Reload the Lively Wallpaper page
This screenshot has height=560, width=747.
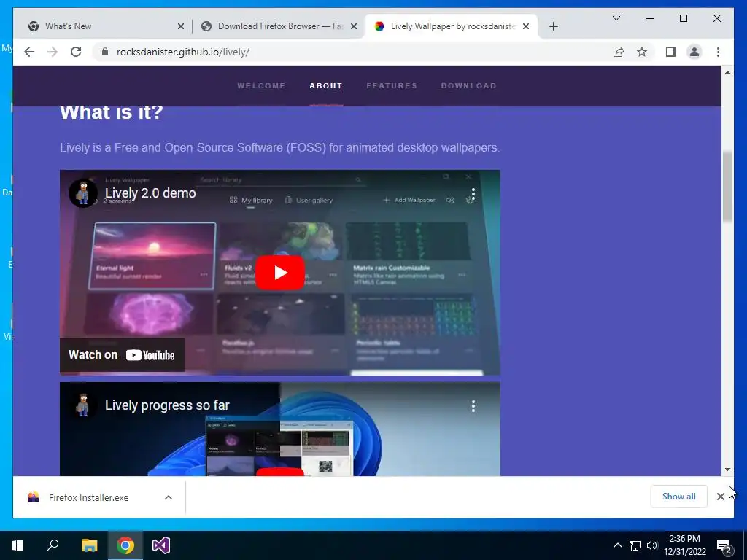point(76,52)
